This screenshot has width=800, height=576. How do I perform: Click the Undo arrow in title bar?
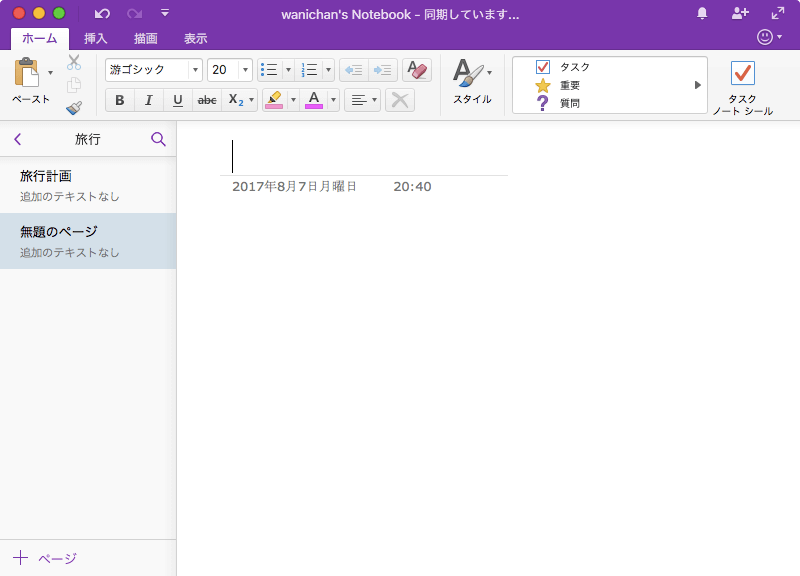click(102, 14)
